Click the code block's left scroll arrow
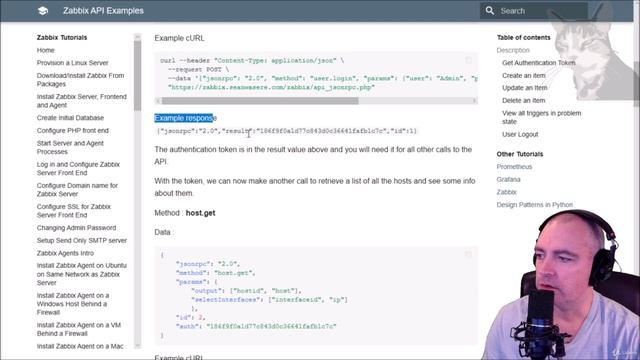Image resolution: width=640 pixels, height=360 pixels. click(158, 101)
